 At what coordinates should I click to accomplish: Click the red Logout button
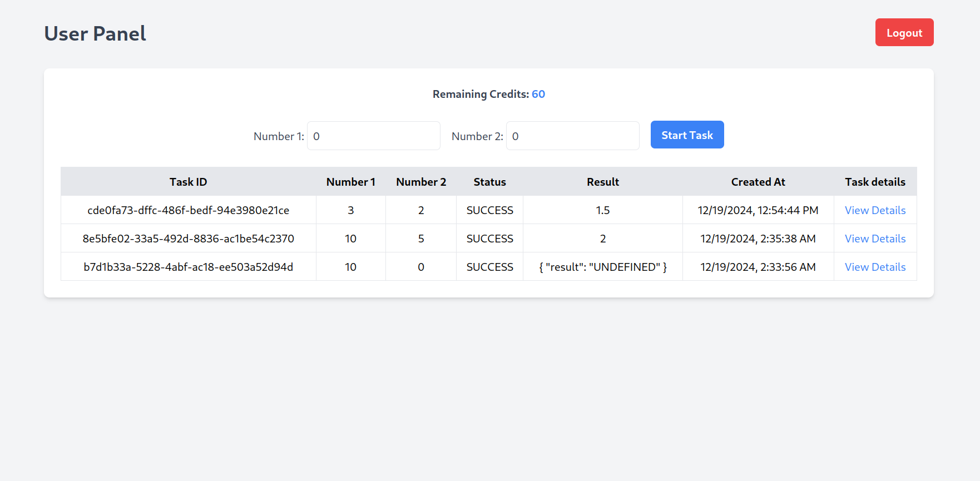[x=904, y=33]
